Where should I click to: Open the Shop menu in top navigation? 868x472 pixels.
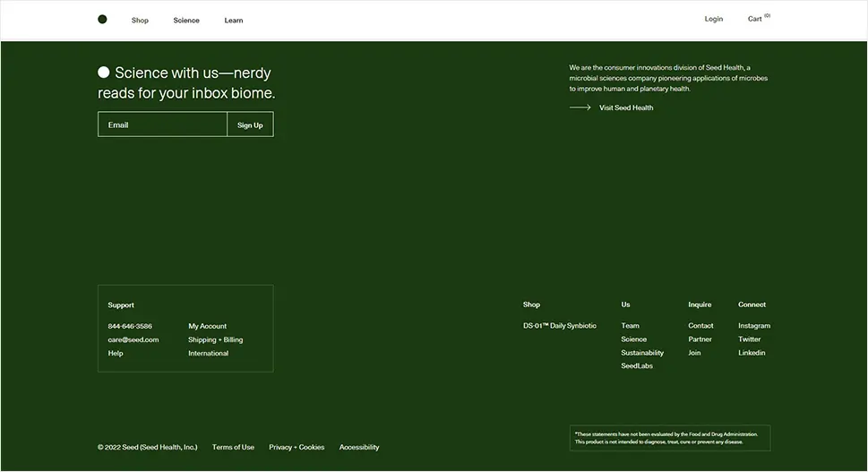pos(140,21)
